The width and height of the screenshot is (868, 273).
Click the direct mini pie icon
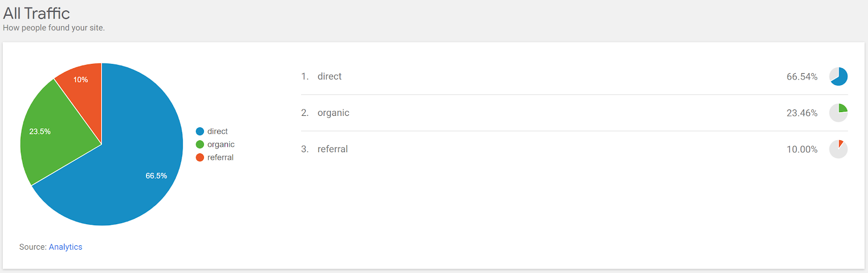point(838,76)
